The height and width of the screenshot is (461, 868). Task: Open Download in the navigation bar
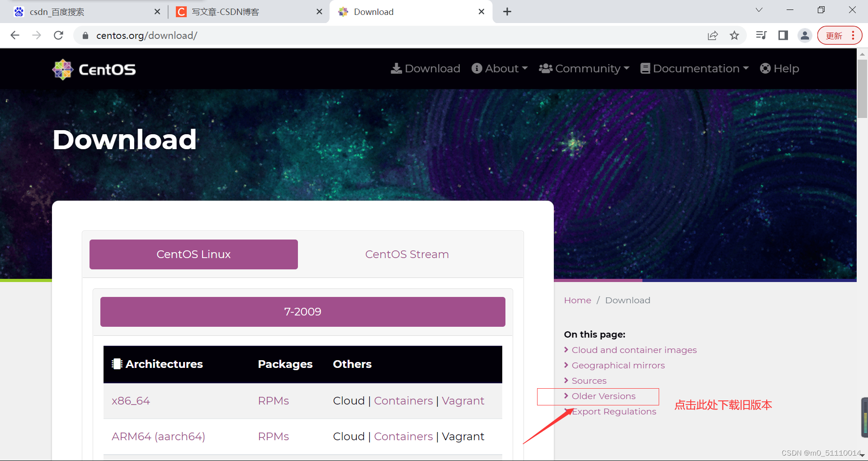[x=425, y=69]
